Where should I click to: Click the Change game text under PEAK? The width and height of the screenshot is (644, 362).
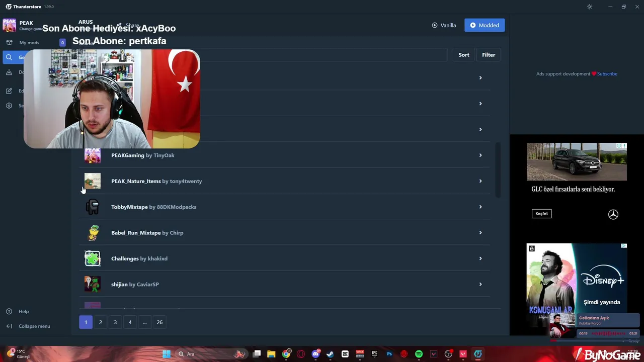click(x=31, y=29)
